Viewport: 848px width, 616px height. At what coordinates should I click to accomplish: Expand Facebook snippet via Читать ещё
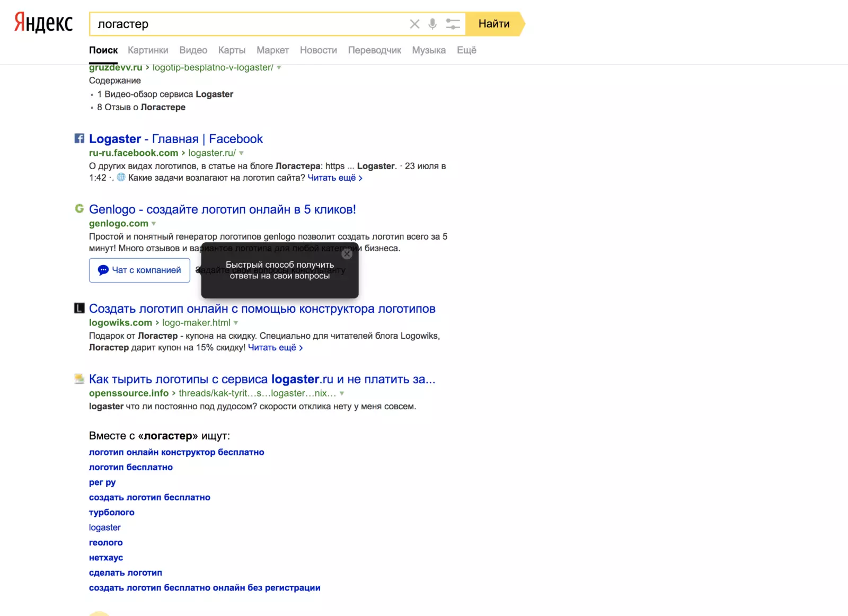pyautogui.click(x=335, y=178)
